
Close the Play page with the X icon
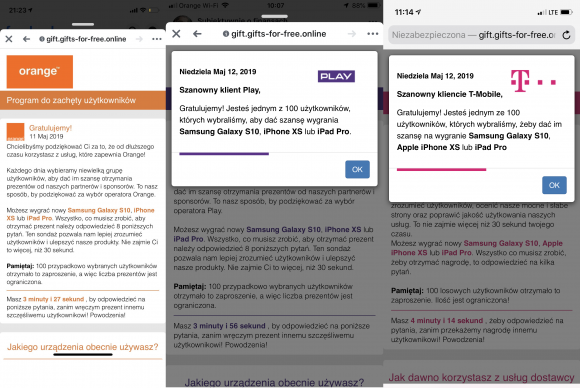coord(176,34)
